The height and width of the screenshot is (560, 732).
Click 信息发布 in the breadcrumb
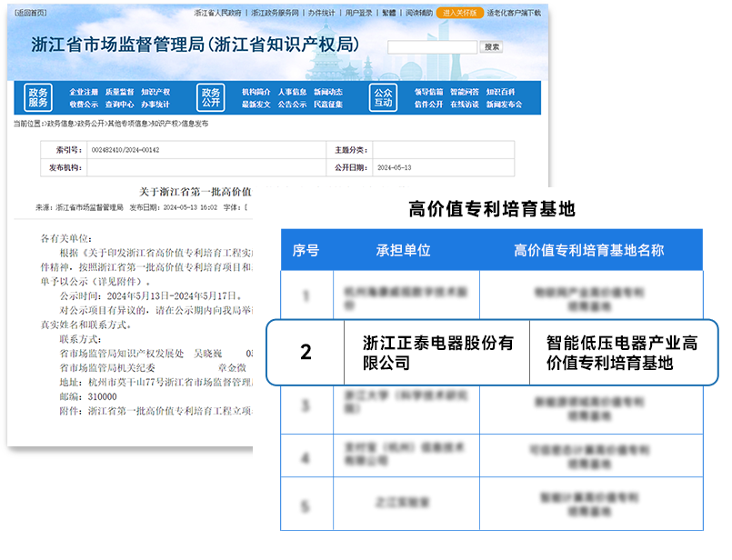[195, 124]
